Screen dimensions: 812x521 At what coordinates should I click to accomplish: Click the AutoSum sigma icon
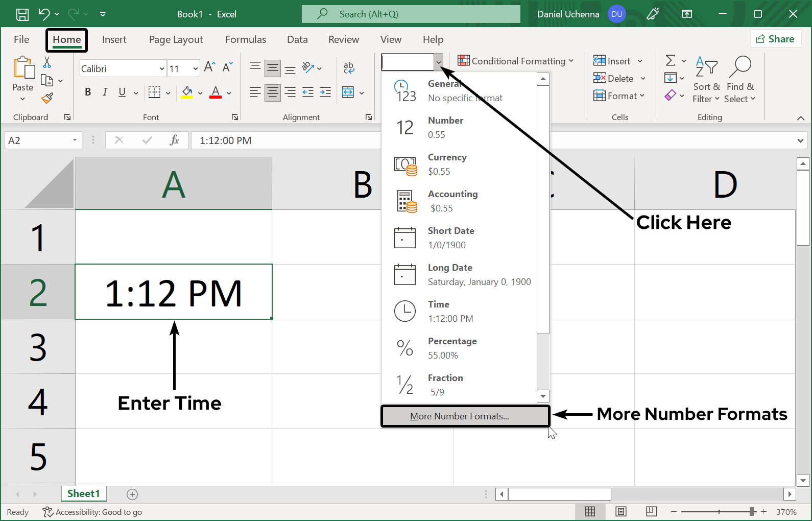point(671,61)
